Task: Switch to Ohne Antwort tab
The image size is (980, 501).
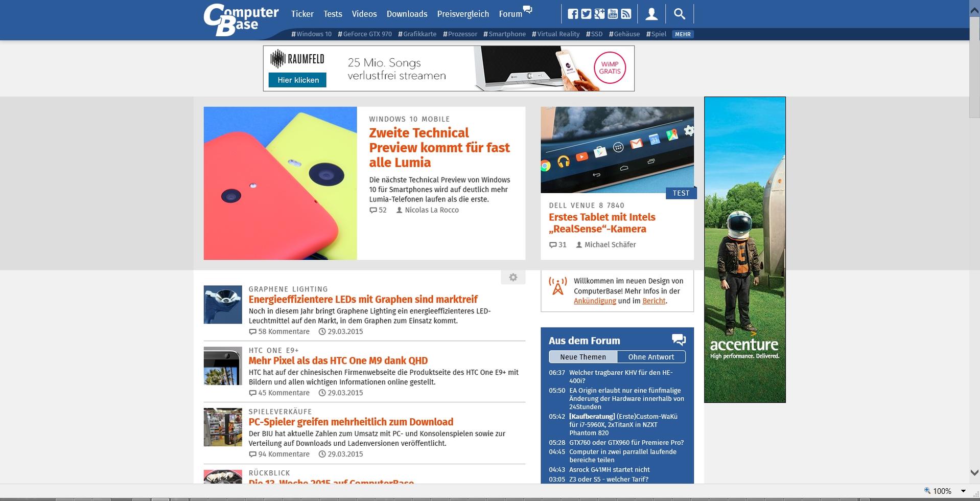Action: pos(651,357)
